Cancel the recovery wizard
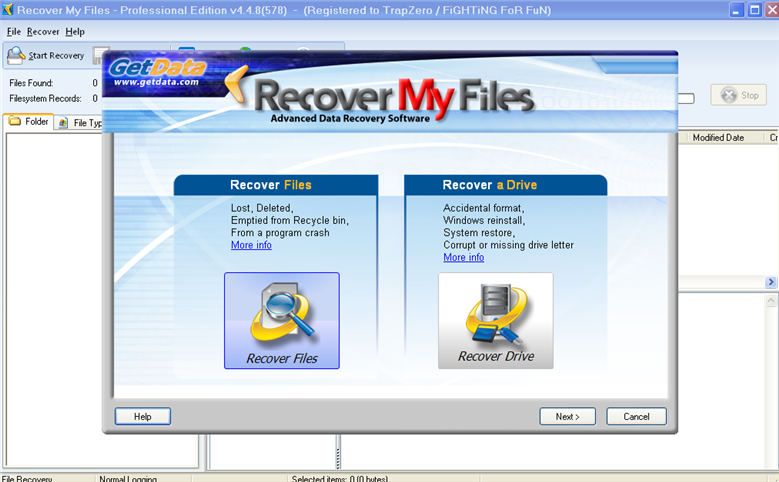Screen dimensions: 779x482 click(x=636, y=416)
